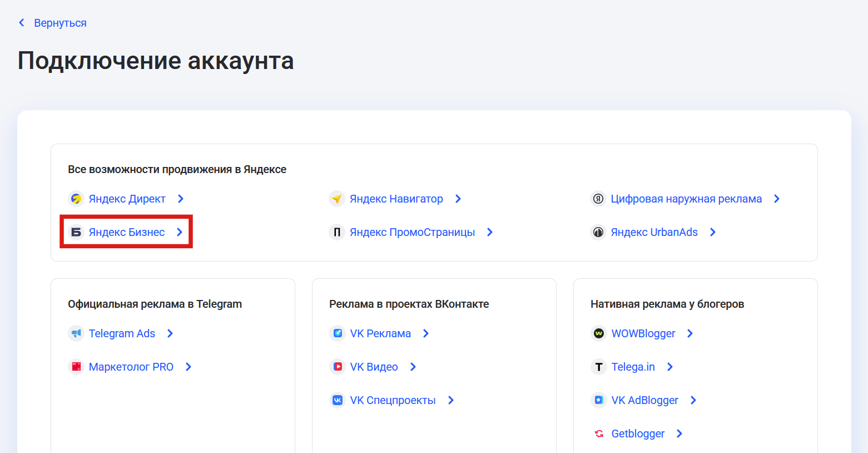Viewport: 868px width, 453px height.
Task: Click the chevron after VK Реклама
Action: pos(426,333)
